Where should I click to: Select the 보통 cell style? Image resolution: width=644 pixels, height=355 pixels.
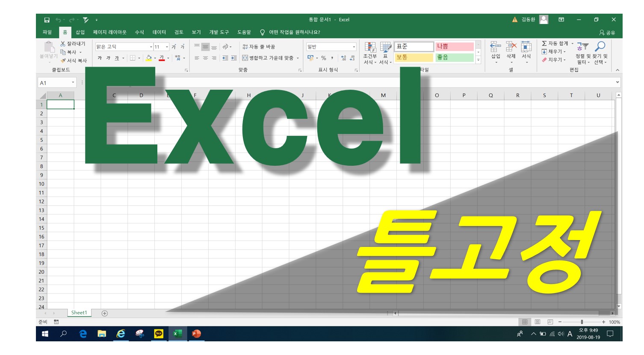coord(414,57)
